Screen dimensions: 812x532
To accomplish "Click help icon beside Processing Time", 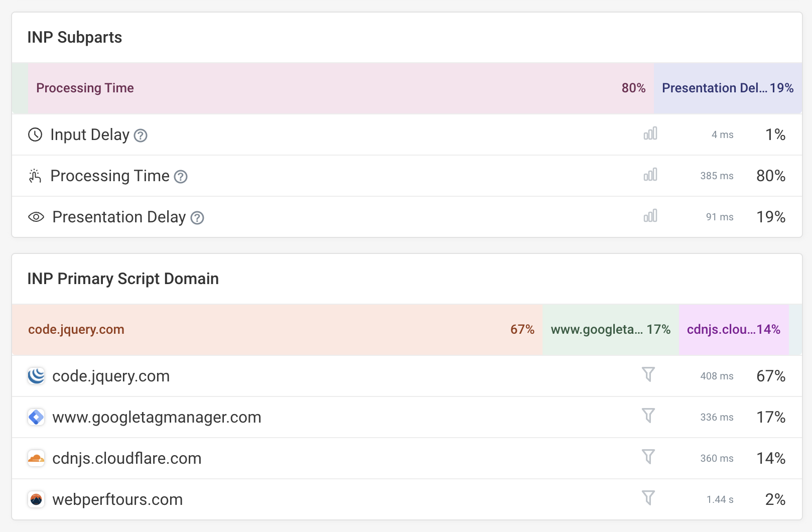I will pyautogui.click(x=181, y=177).
